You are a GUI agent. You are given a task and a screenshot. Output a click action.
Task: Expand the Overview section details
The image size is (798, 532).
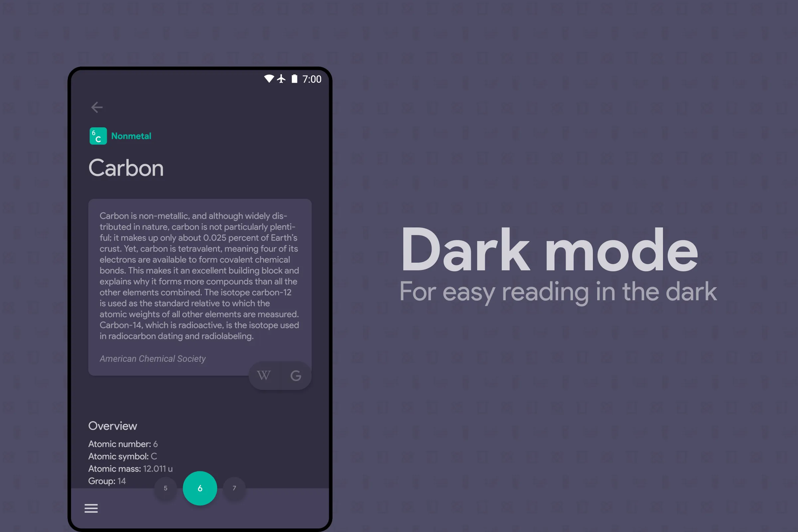(x=114, y=426)
